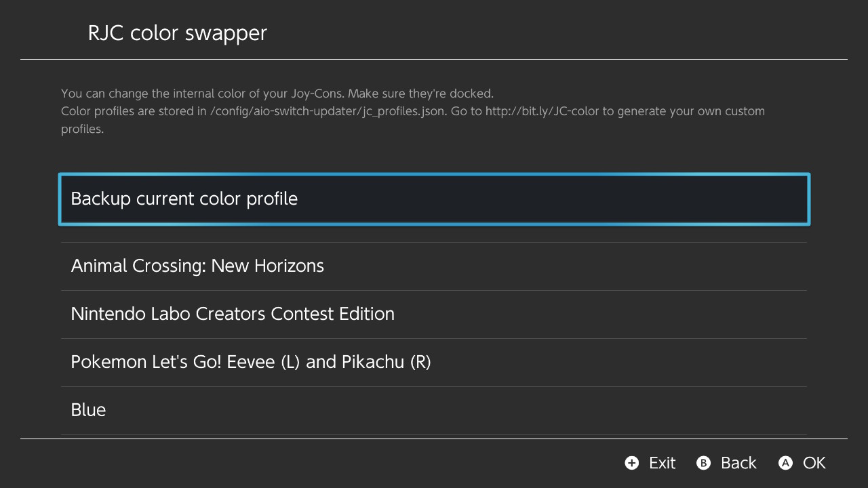
Task: Confirm with the OK label
Action: pos(814,463)
